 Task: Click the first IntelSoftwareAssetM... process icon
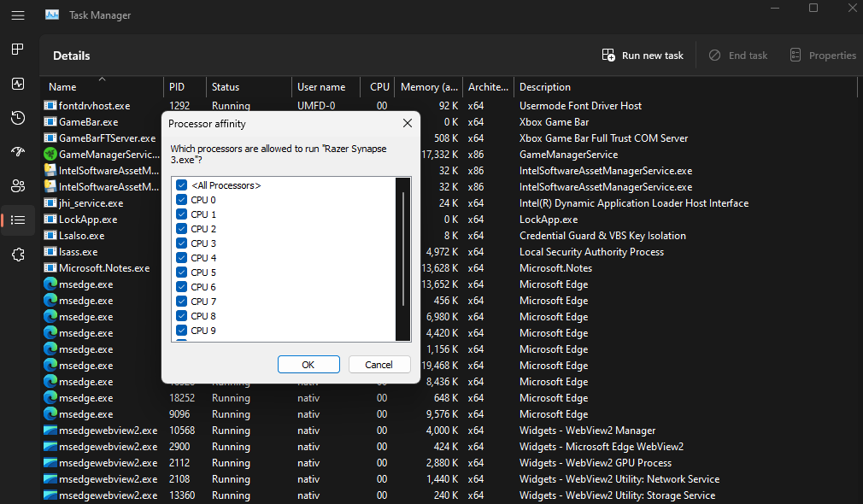pos(50,171)
